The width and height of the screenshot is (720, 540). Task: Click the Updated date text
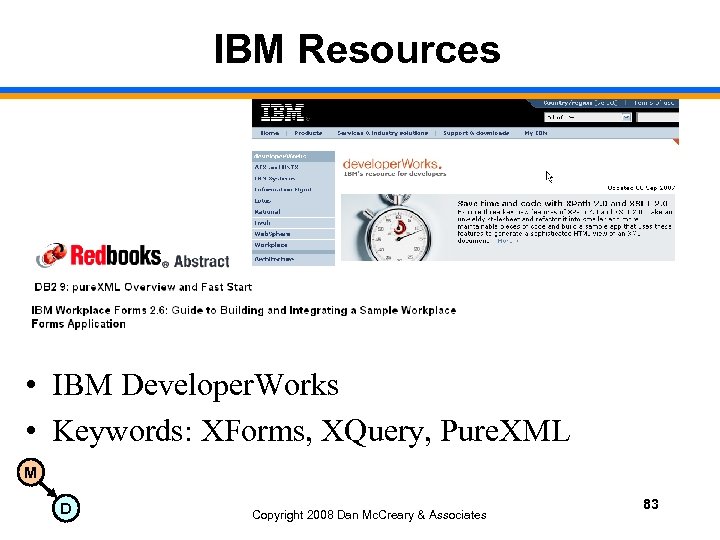[x=641, y=187]
